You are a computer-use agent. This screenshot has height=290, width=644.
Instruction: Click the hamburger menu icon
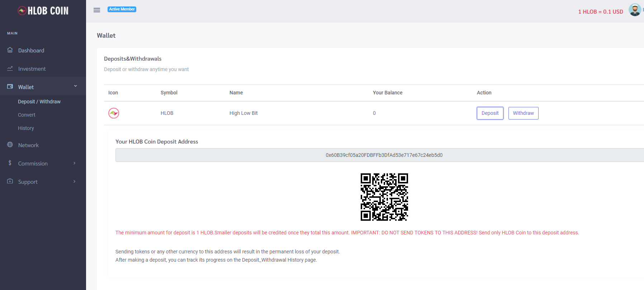(x=97, y=10)
